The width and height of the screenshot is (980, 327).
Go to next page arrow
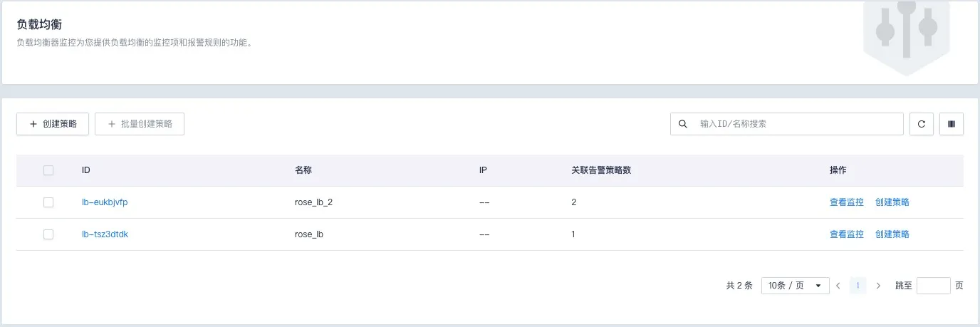878,286
